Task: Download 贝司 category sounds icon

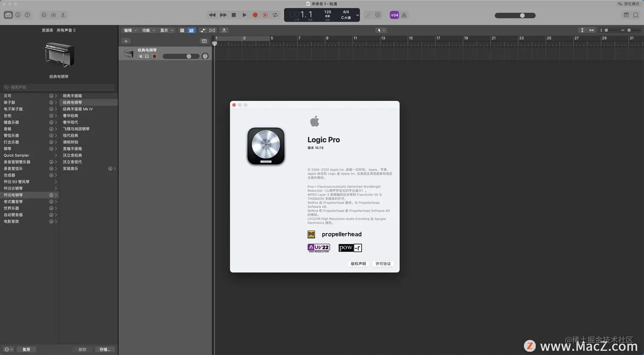Action: pyautogui.click(x=51, y=96)
